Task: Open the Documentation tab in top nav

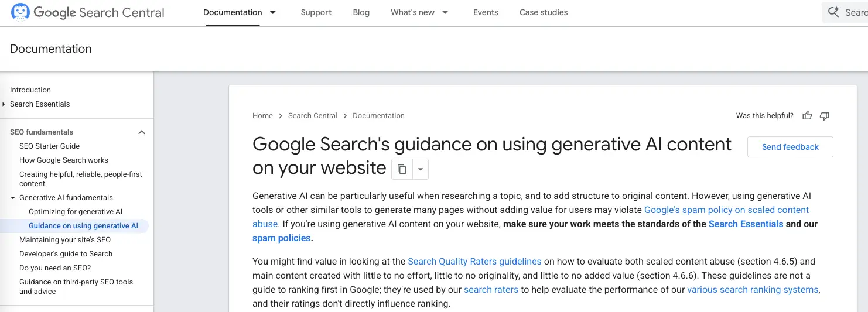Action: pyautogui.click(x=233, y=12)
